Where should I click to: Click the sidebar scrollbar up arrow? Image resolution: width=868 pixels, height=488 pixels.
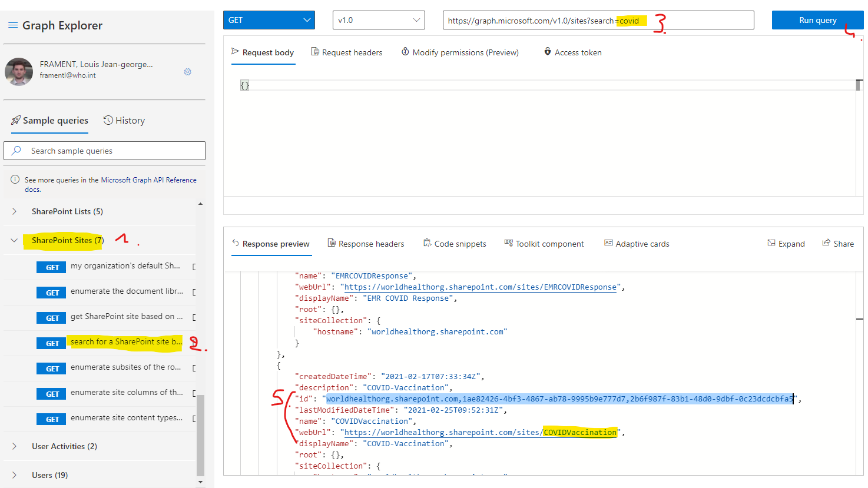201,204
